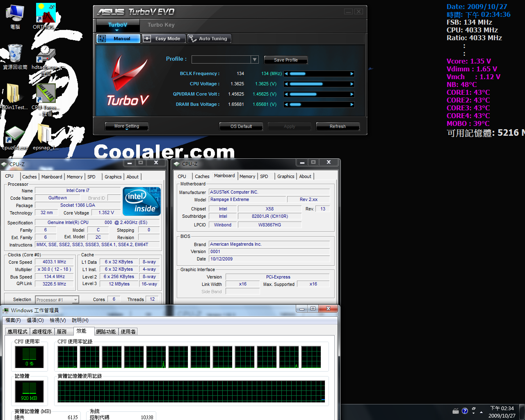Switch to the TurboV tab

point(118,25)
